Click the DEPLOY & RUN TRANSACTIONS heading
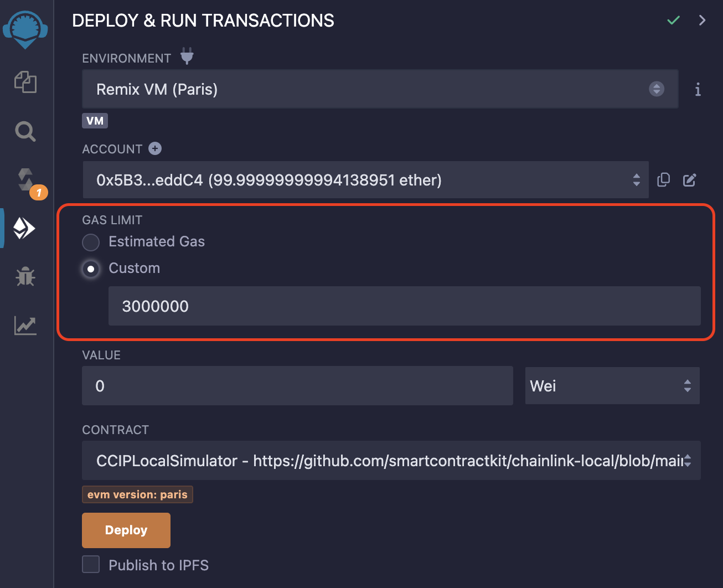The width and height of the screenshot is (723, 588). 203,20
